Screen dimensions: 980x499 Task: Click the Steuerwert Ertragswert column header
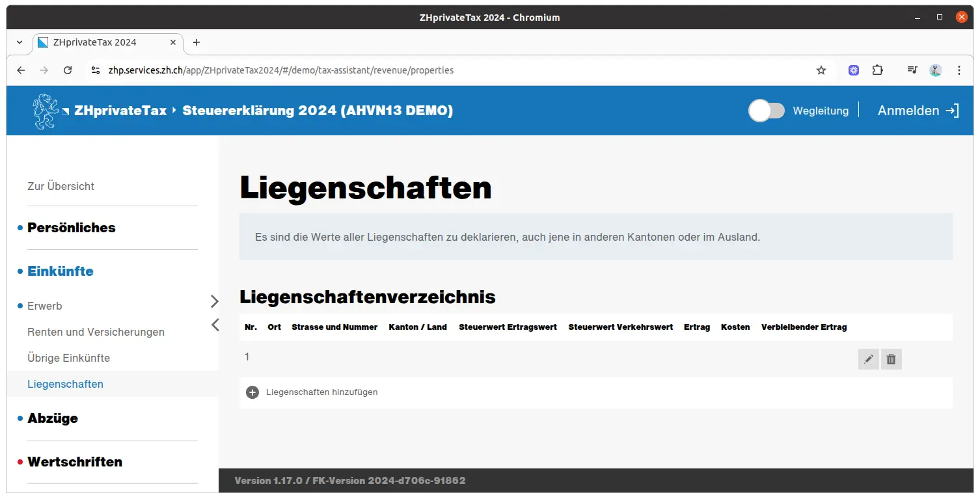pyautogui.click(x=508, y=327)
